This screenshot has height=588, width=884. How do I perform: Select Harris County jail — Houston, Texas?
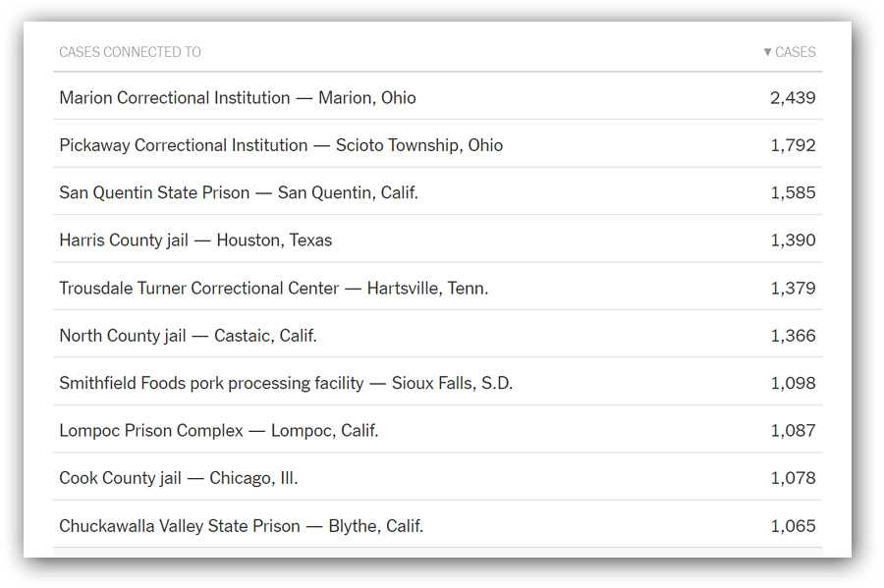tap(437, 239)
